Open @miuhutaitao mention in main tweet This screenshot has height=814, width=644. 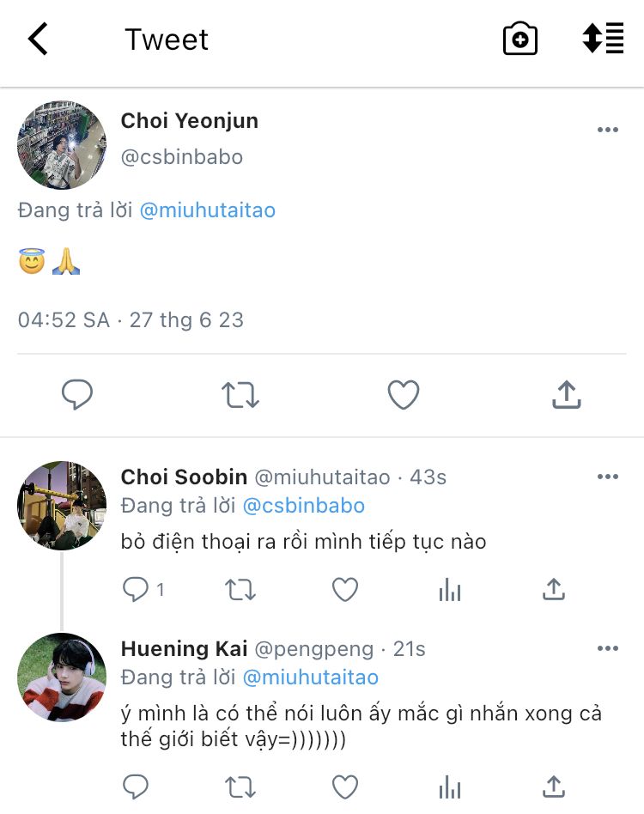(207, 210)
